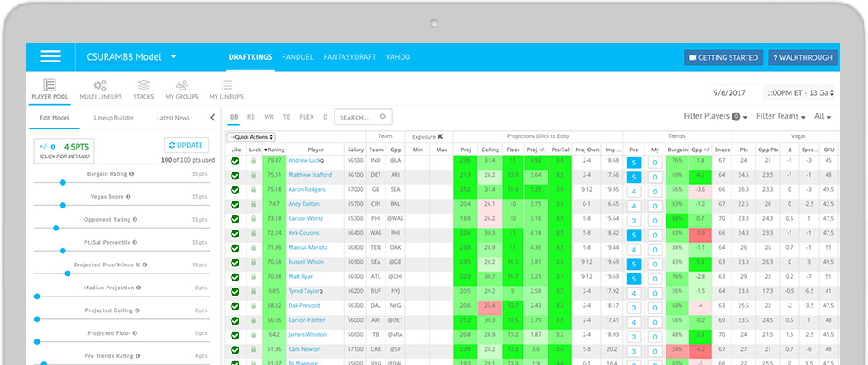Click the player search input field

click(x=364, y=117)
